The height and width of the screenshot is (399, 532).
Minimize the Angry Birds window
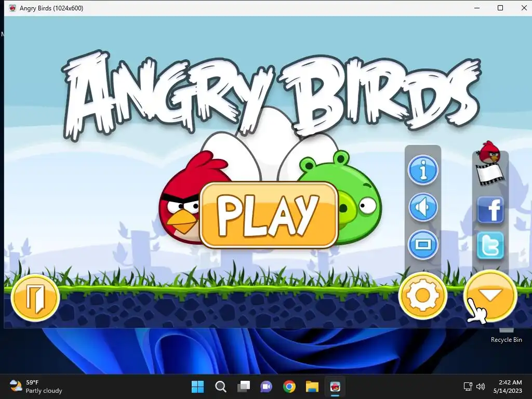coord(477,8)
